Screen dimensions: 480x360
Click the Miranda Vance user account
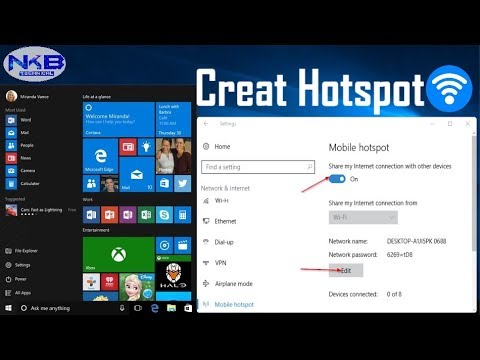[27, 96]
